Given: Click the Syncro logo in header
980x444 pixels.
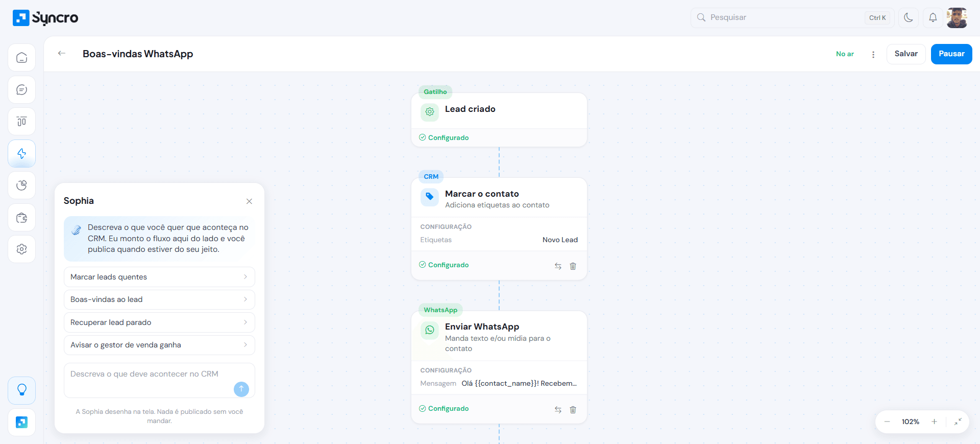Looking at the screenshot, I should (x=45, y=18).
